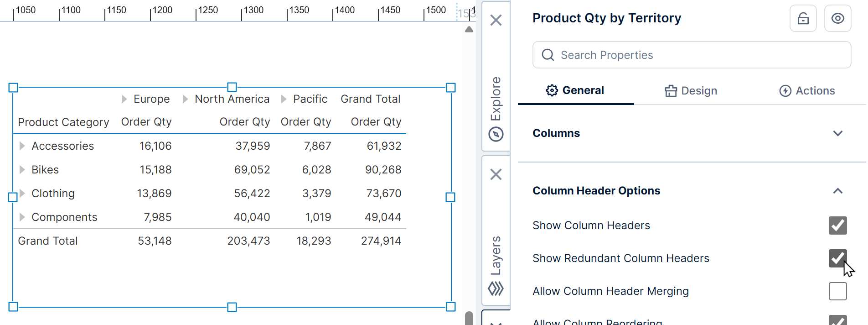Switch to the Actions tab
Viewport: 868px width, 325px height.
pos(807,91)
